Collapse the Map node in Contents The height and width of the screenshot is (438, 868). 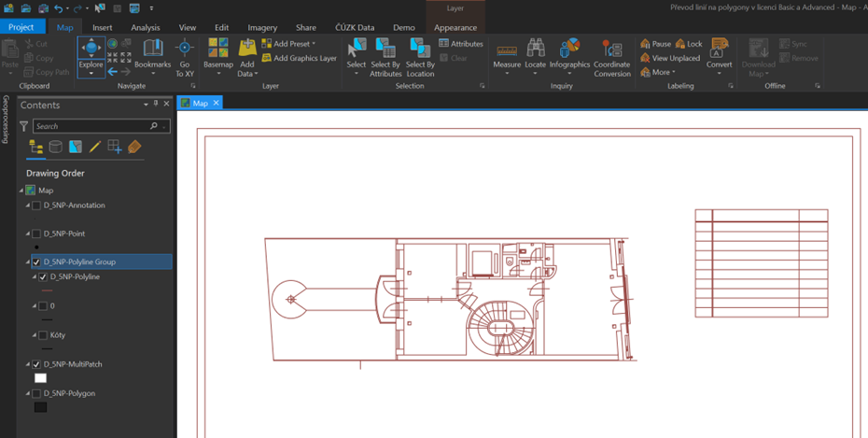[x=21, y=191]
